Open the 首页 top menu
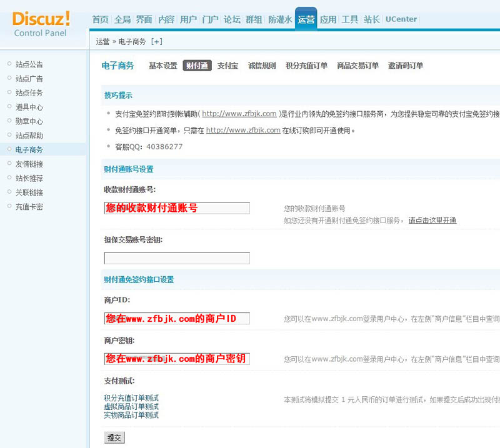 click(x=101, y=19)
